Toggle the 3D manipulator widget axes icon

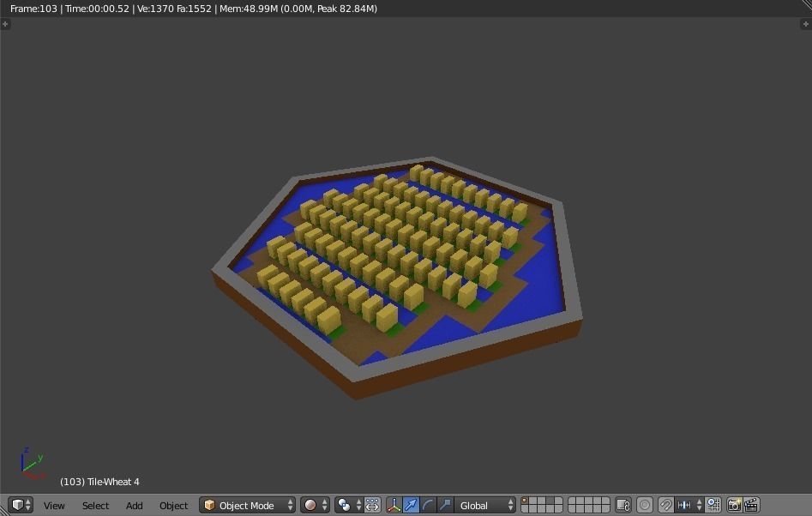[x=394, y=505]
